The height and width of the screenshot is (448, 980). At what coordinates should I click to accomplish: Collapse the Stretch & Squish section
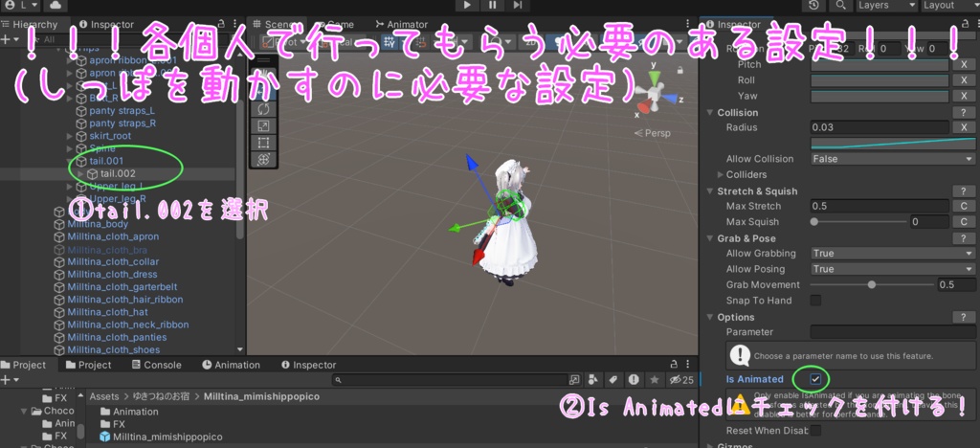(x=710, y=191)
